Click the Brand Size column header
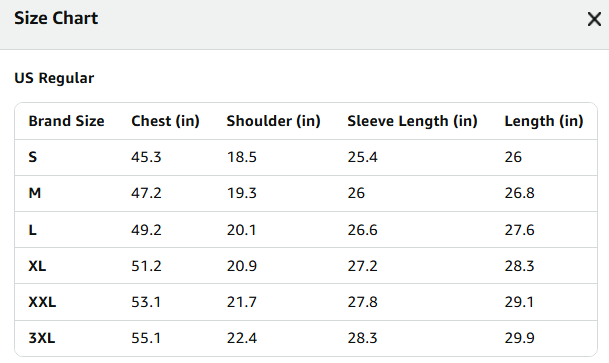Screen dimensions: 609x363 66,121
